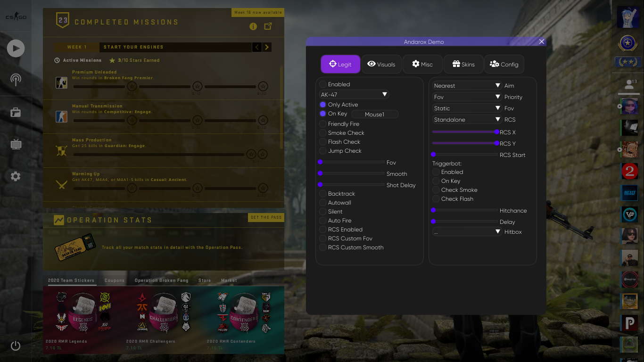Open 2020 RMR Legends capsule thumbnail
Viewport: 644px width, 362px height.
click(83, 312)
